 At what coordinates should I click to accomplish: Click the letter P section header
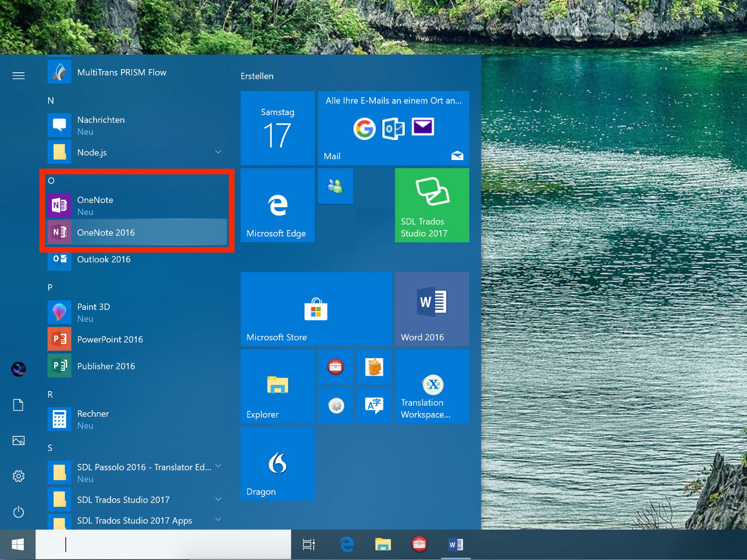pyautogui.click(x=50, y=287)
